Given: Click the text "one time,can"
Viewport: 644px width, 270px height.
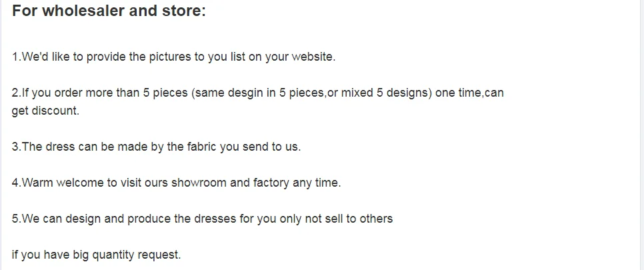Looking at the screenshot, I should [469, 93].
